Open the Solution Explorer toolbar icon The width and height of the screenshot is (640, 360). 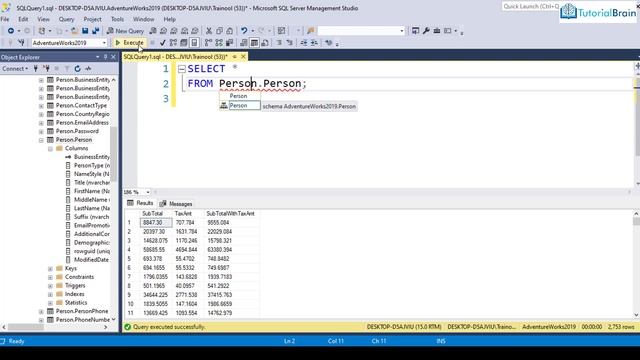[416, 31]
